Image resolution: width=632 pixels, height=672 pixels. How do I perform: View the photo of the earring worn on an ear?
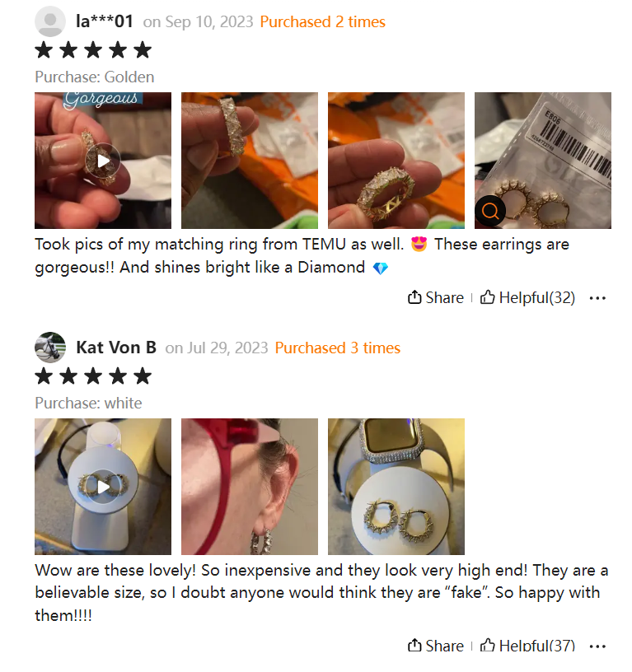click(250, 487)
